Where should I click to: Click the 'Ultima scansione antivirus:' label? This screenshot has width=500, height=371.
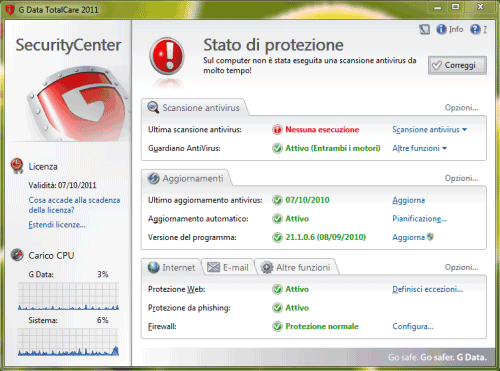coord(195,130)
